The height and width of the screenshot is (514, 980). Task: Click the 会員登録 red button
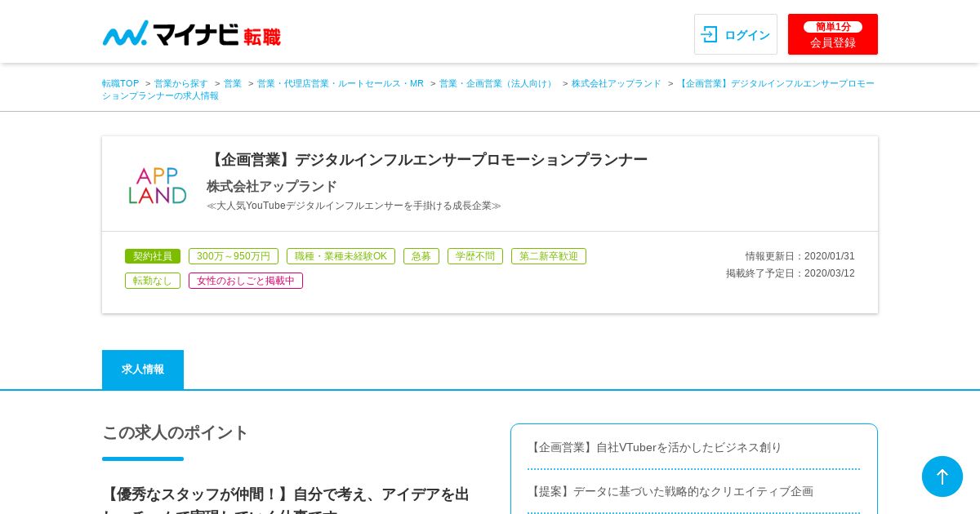833,34
